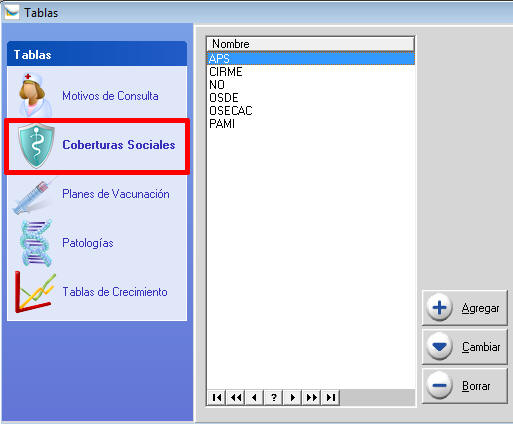Select the CIRME row in list

pos(310,72)
